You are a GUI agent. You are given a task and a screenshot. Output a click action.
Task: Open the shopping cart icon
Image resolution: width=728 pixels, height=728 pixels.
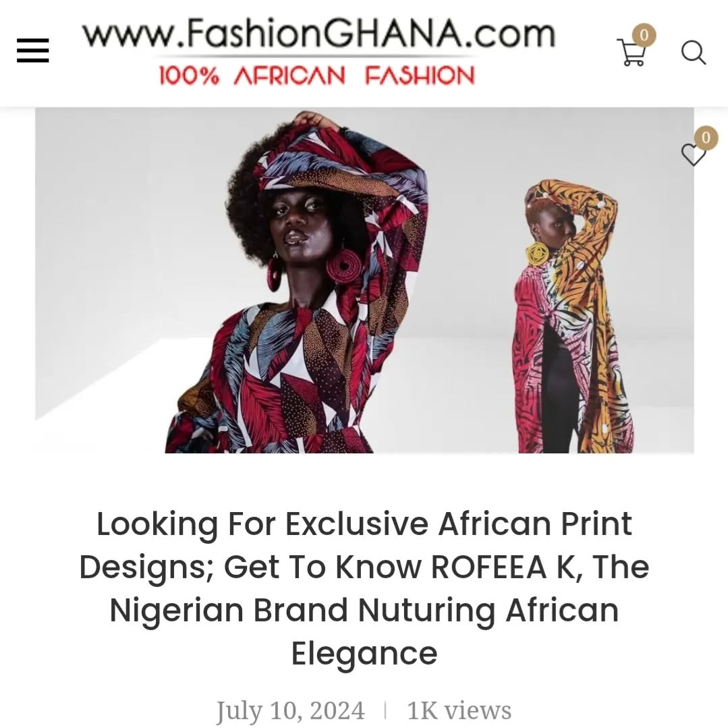click(x=632, y=52)
